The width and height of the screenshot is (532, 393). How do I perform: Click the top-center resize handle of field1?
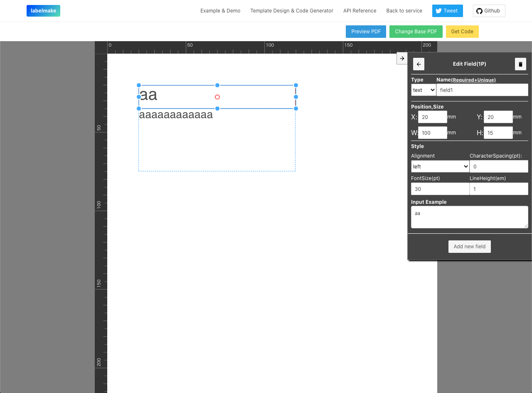point(217,85)
